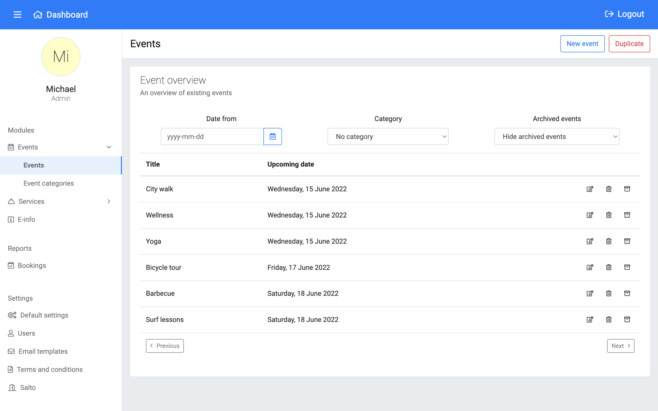Select the Barbecue title

[160, 293]
